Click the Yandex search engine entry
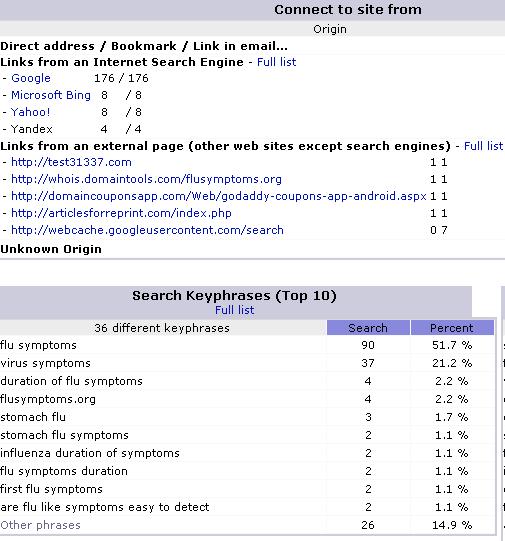The width and height of the screenshot is (505, 541). click(32, 129)
